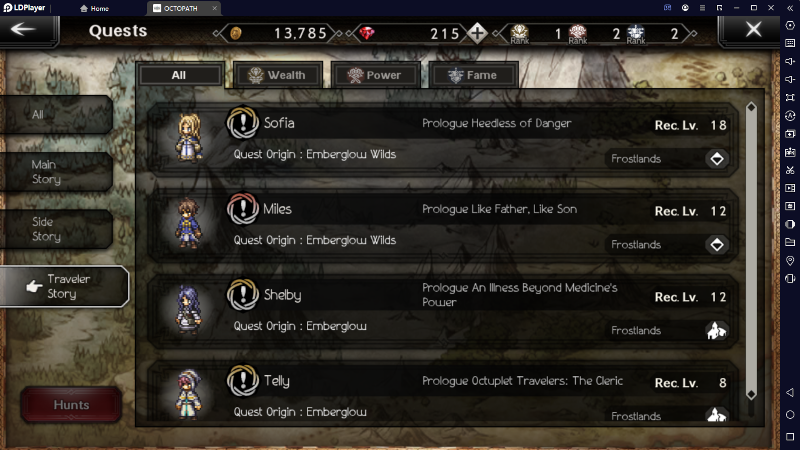Screen dimensions: 800x450
Task: Select the All filter tab
Action: point(180,75)
